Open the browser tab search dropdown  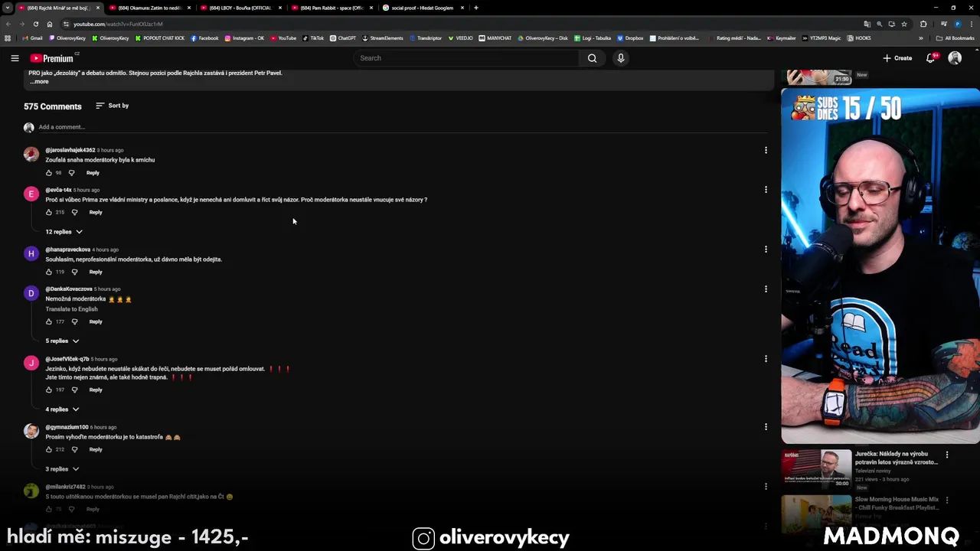pos(8,8)
